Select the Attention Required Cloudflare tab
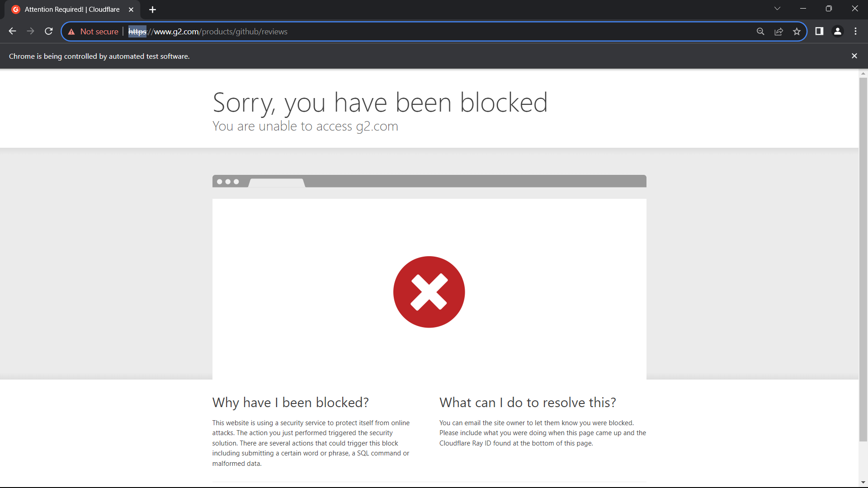The height and width of the screenshot is (488, 868). [x=72, y=9]
